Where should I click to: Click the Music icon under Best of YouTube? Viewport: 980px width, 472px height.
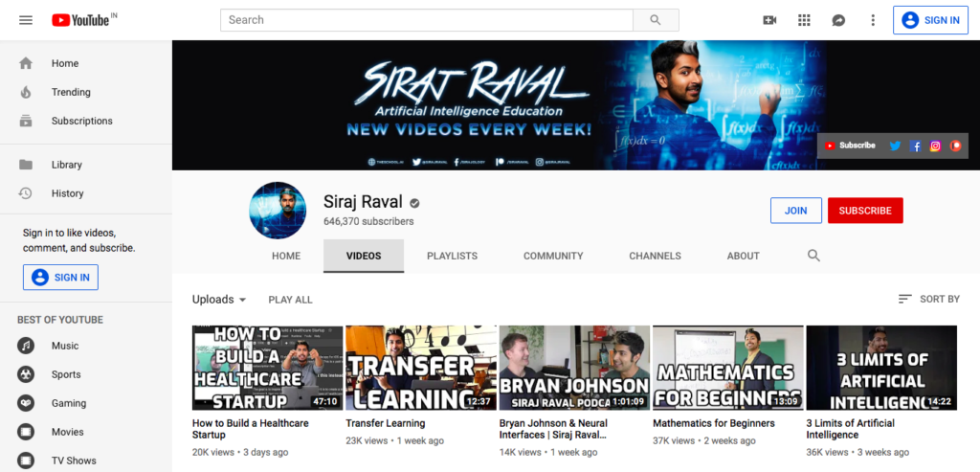click(26, 346)
